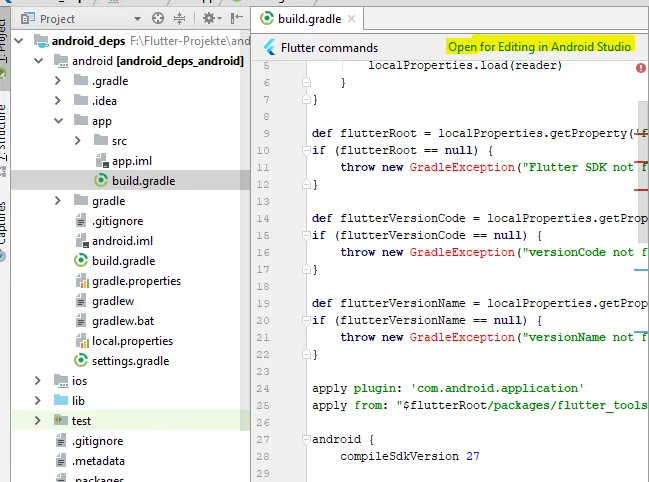This screenshot has width=649, height=482.
Task: Select gradle.properties file
Action: pos(136,281)
